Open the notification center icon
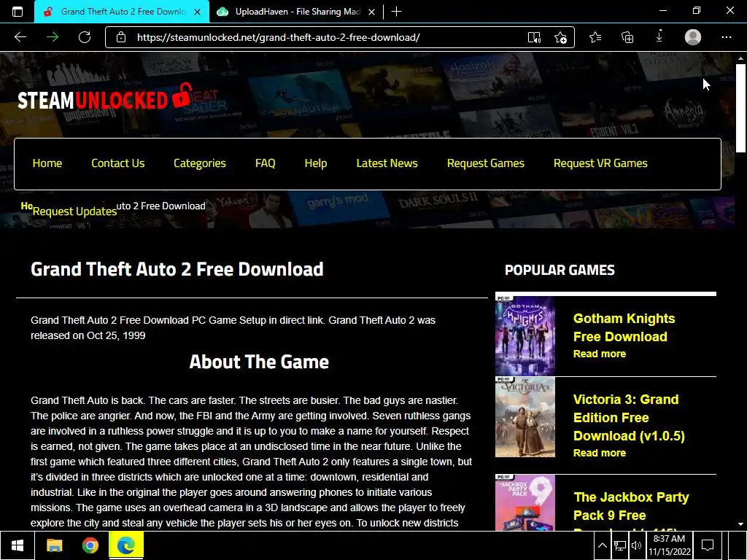The image size is (747, 560). tap(708, 545)
